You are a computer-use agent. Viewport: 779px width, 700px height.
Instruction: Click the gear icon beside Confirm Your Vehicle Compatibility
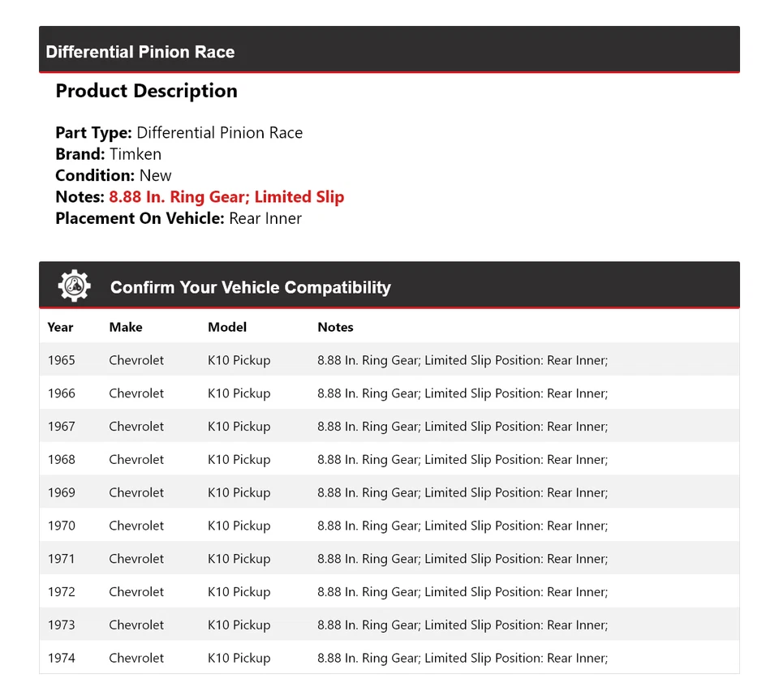(74, 286)
